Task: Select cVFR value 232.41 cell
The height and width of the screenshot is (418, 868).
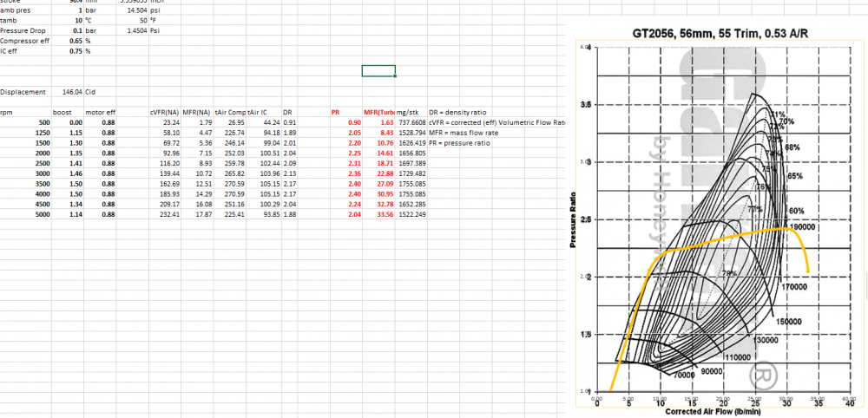Action: pyautogui.click(x=165, y=214)
